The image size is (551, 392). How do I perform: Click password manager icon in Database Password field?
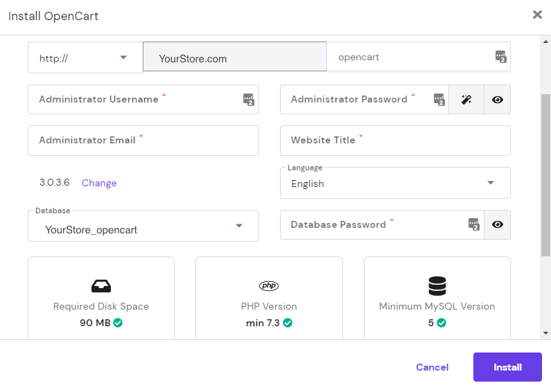tap(474, 224)
